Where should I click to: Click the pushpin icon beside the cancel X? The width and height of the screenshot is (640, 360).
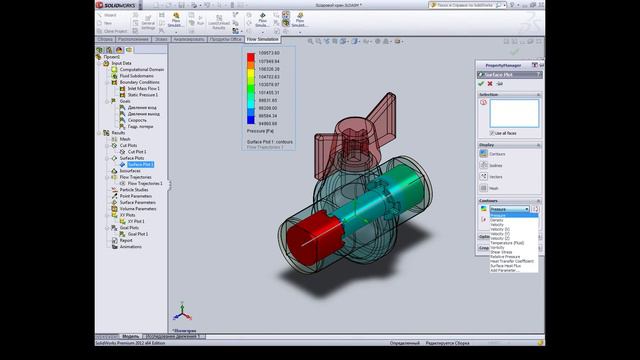499,84
